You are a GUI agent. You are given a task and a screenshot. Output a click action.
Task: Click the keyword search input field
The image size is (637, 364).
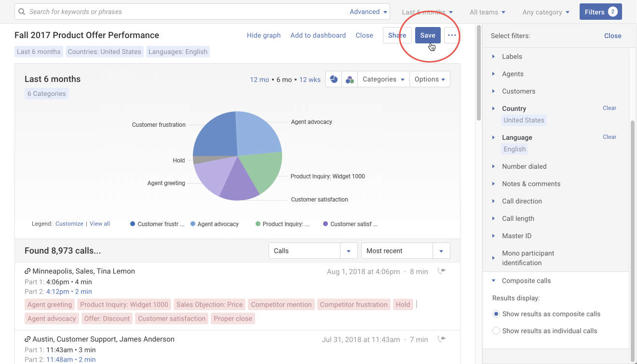[x=183, y=12]
